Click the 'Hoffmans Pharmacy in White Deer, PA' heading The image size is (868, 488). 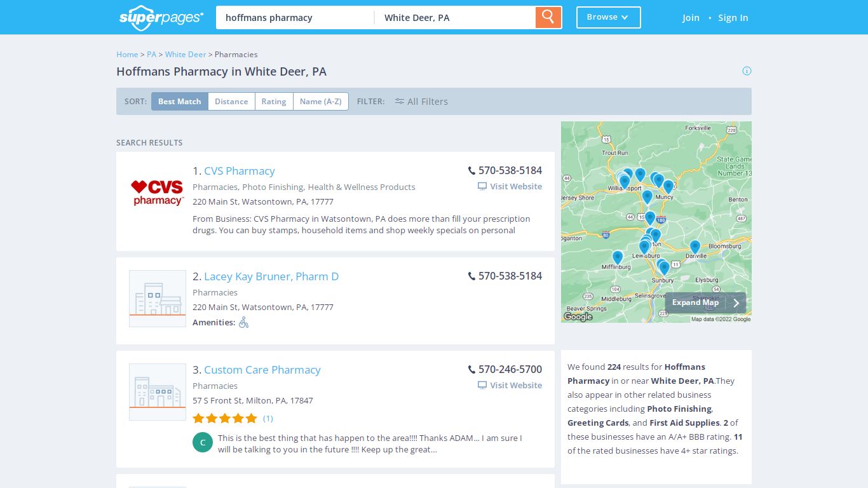221,72
